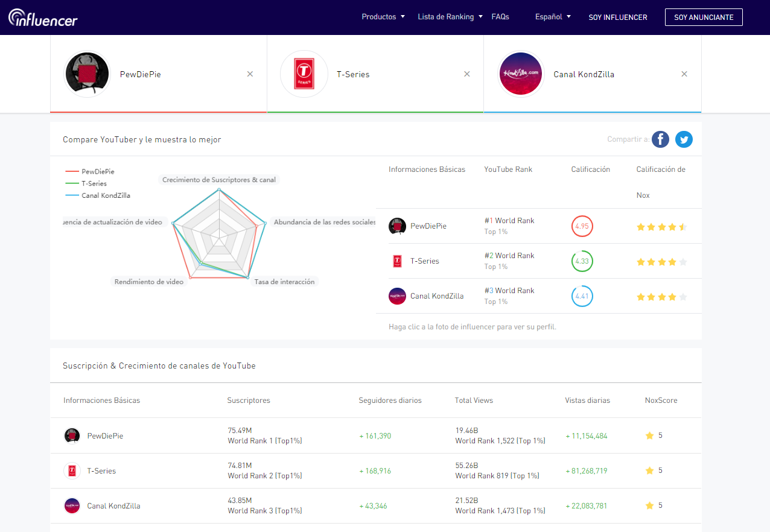
Task: Toggle PewDiePie series in radar legend
Action: click(90, 171)
